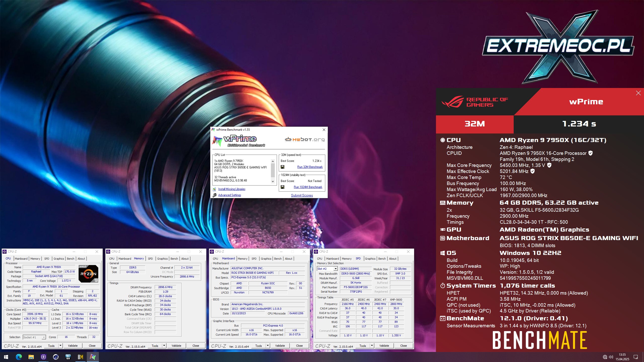Open the Slot #2 dropdown in SPD window

(x=335, y=269)
